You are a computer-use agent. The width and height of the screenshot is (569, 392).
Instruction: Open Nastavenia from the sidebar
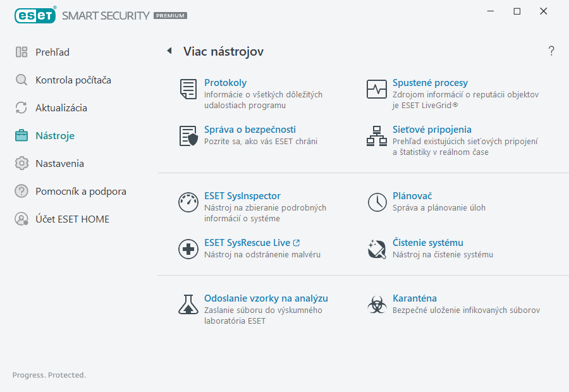pyautogui.click(x=59, y=163)
